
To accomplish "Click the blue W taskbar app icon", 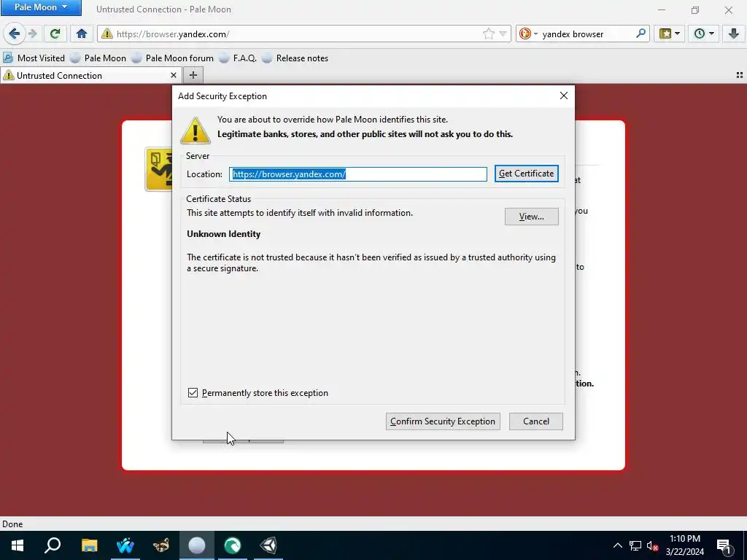I will click(x=125, y=545).
